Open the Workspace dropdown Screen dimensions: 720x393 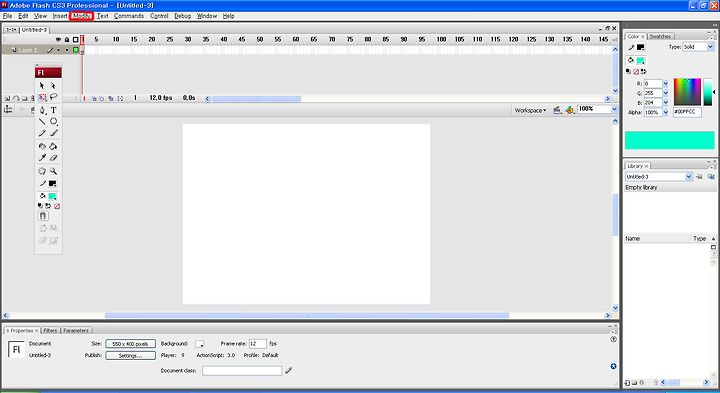530,110
